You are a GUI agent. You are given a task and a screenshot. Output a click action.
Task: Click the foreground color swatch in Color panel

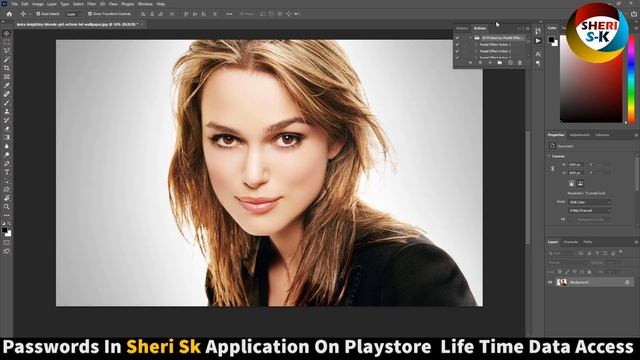pyautogui.click(x=551, y=40)
